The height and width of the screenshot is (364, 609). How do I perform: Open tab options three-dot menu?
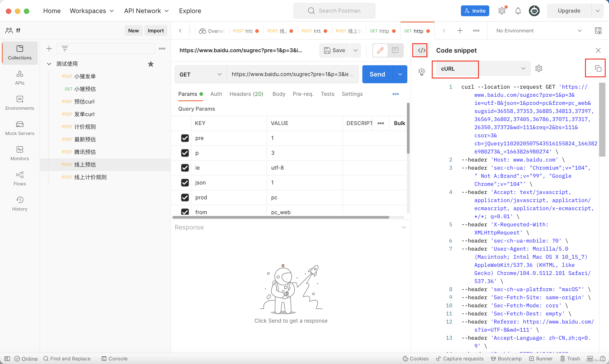pyautogui.click(x=476, y=31)
